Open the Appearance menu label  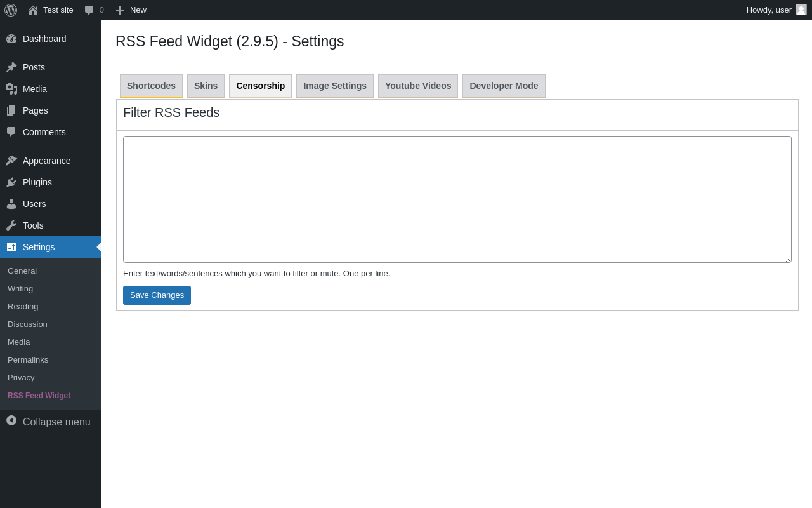coord(47,161)
